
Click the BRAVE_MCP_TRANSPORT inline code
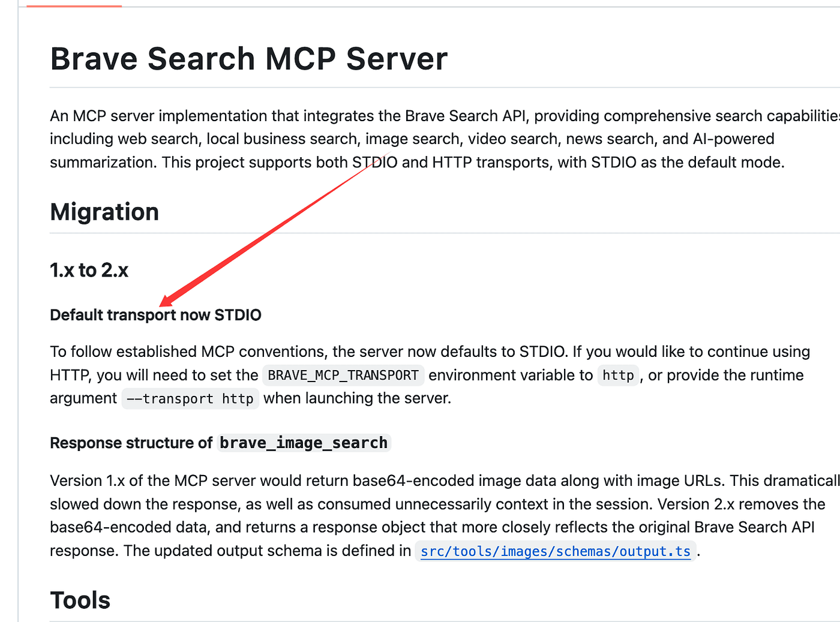pos(343,375)
